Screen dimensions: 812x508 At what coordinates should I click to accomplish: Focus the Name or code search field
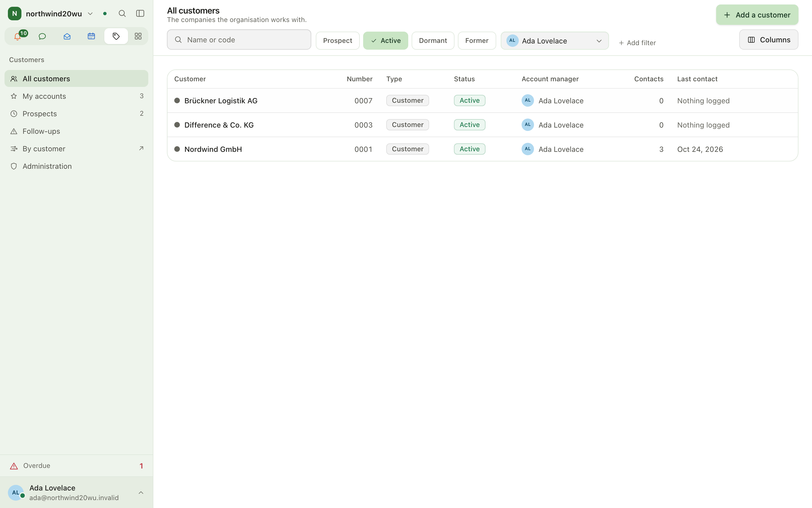239,40
